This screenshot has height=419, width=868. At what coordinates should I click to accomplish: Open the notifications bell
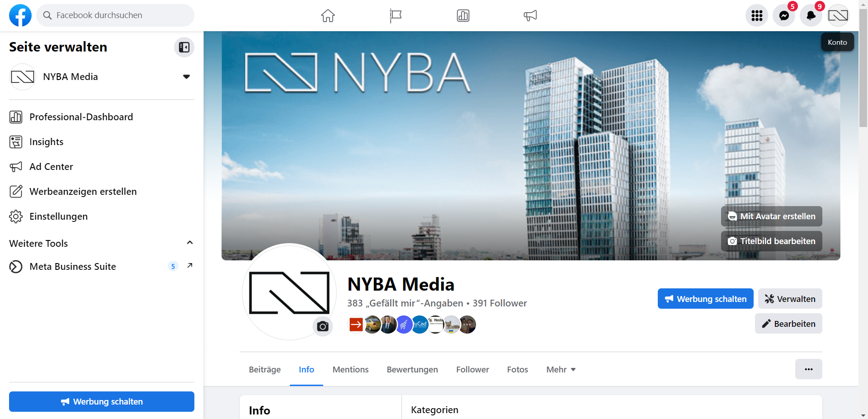(811, 15)
